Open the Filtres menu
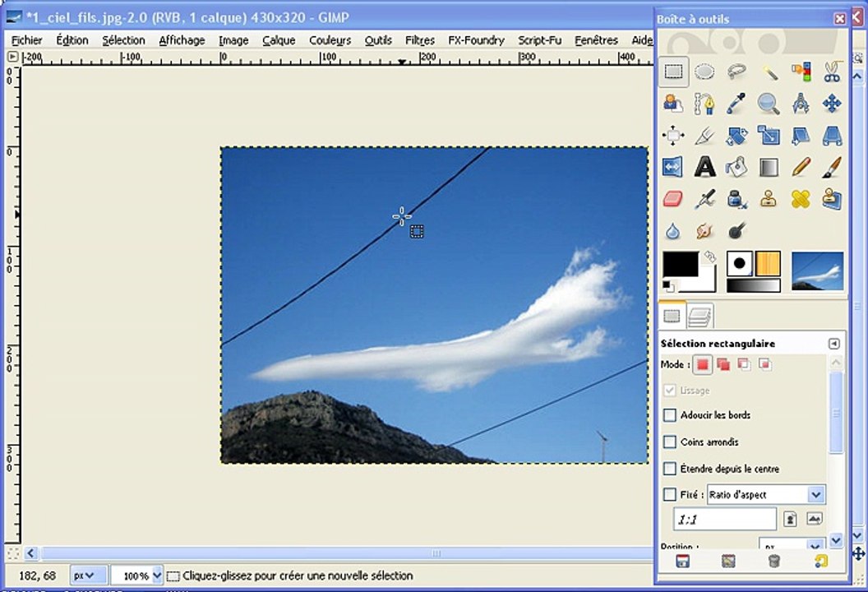 [419, 40]
